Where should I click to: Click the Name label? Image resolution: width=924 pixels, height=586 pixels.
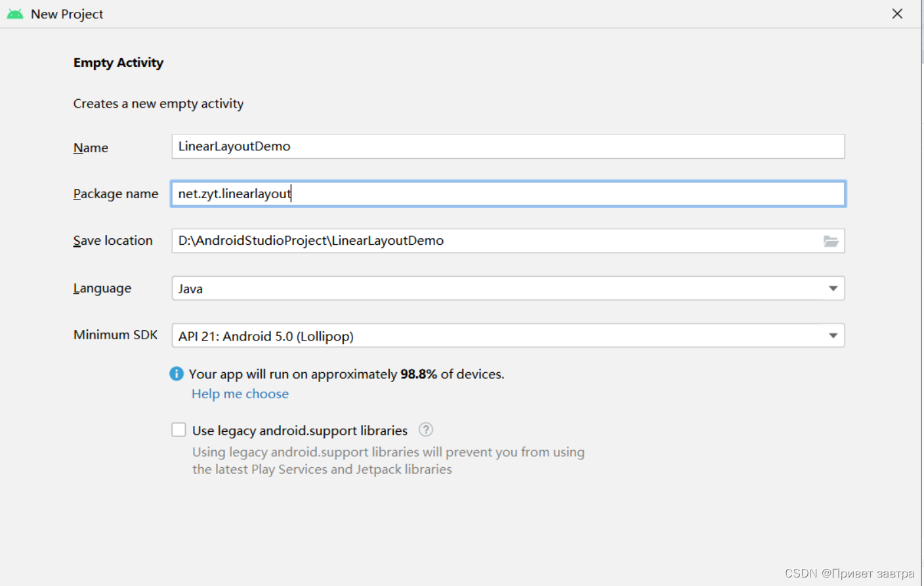pyautogui.click(x=91, y=148)
